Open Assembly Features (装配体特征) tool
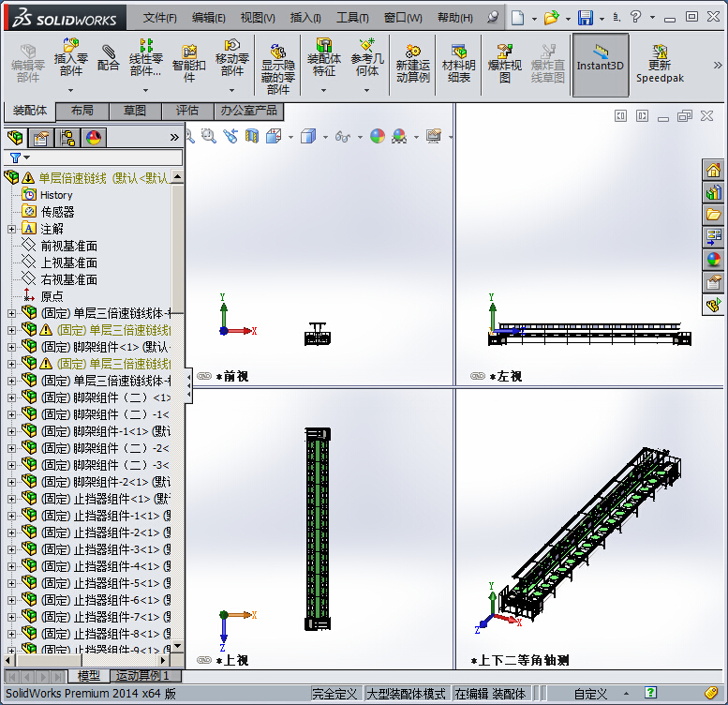Viewport: 728px width, 705px height. point(323,58)
